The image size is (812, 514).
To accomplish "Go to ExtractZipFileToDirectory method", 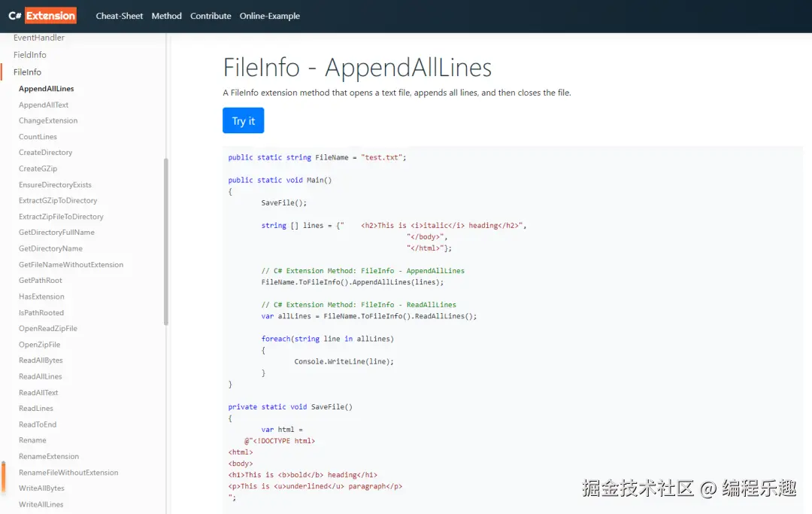I will click(61, 217).
